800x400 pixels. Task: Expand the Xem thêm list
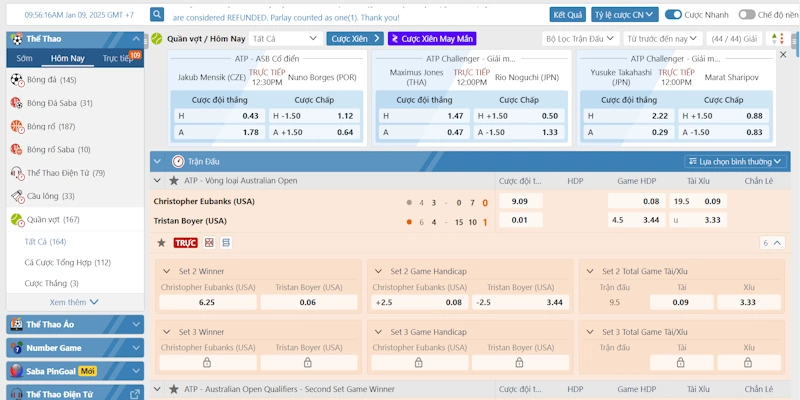pyautogui.click(x=74, y=302)
